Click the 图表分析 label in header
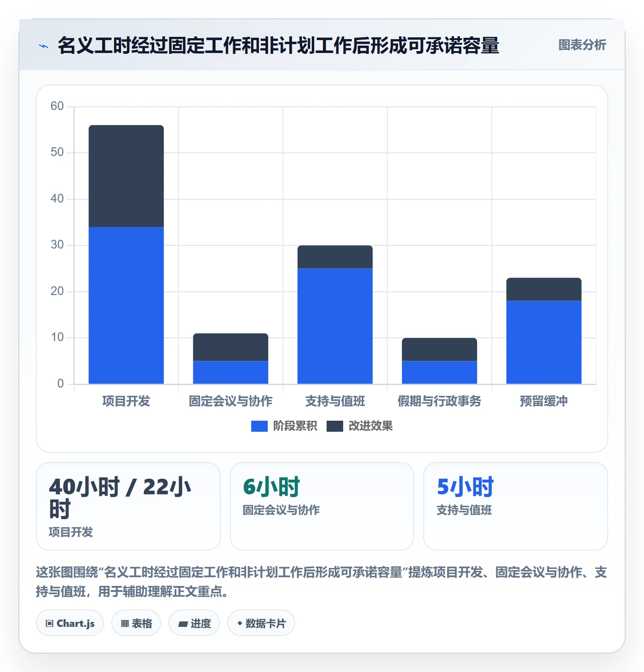Viewport: 644px width, 672px height. [x=582, y=45]
